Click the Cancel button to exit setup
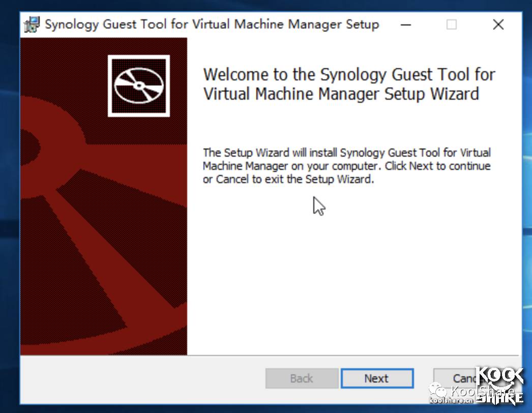Viewport: 532px width, 413px height. click(470, 378)
